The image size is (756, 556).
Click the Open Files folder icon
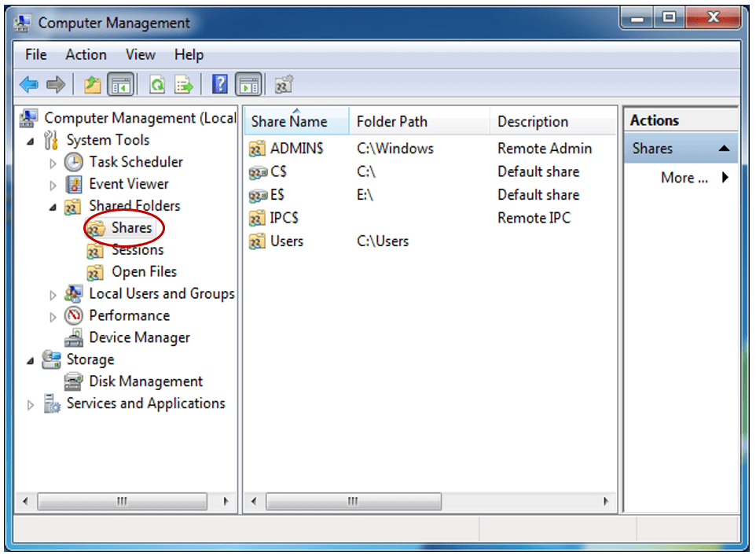(x=95, y=272)
